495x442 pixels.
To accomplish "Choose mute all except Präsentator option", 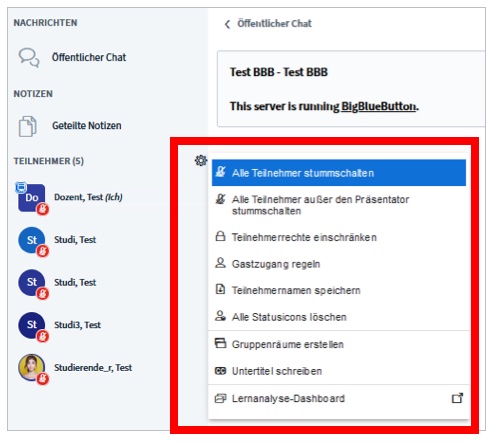I will 339,205.
